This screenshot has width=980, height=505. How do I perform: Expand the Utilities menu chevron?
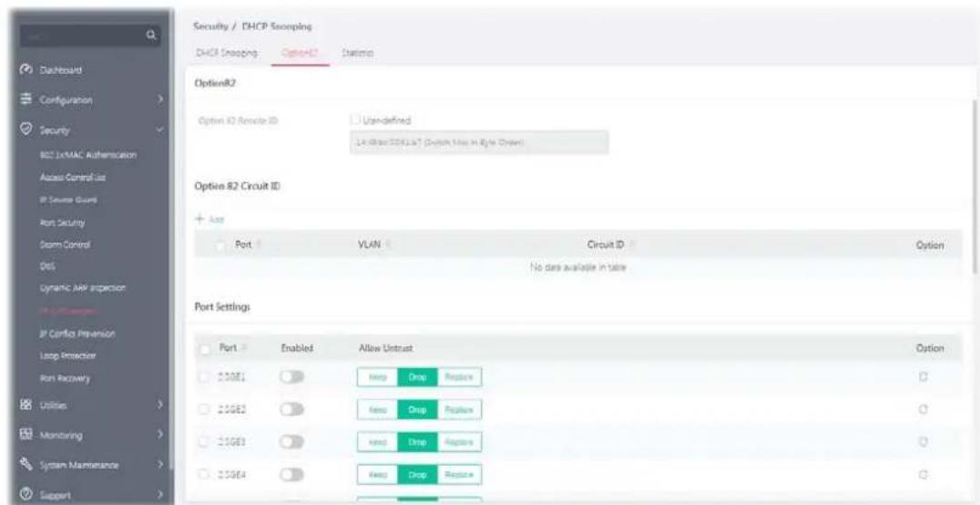160,407
